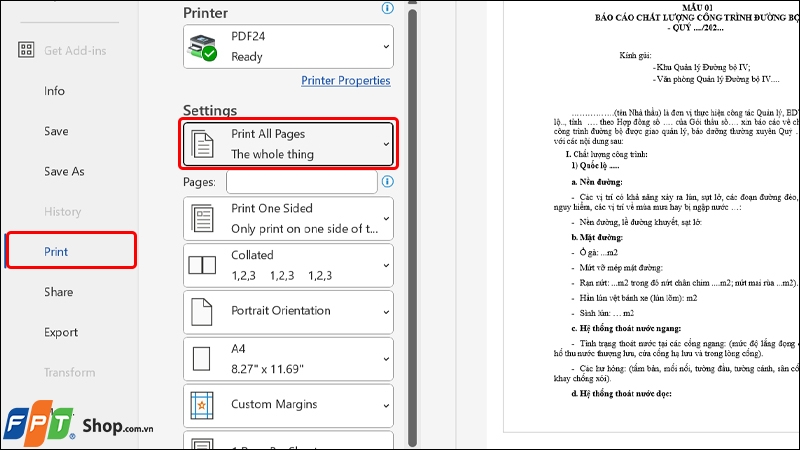The height and width of the screenshot is (450, 800).
Task: Click the document print preview page
Action: point(652,217)
